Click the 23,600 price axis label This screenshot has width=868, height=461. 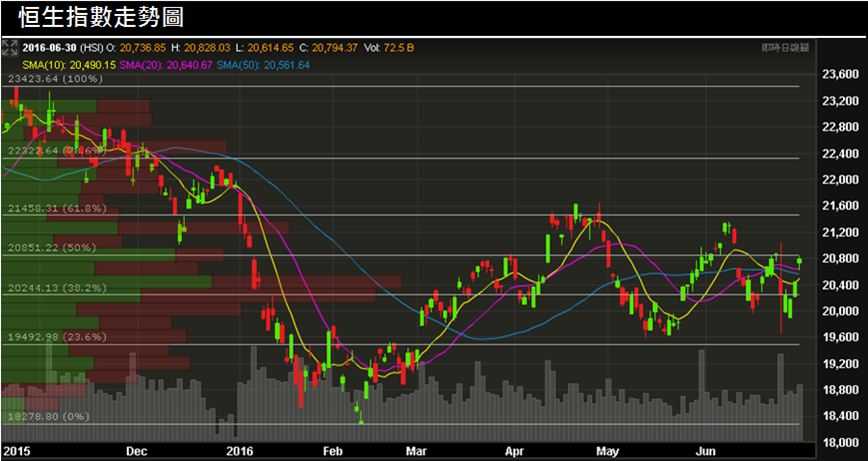point(840,75)
